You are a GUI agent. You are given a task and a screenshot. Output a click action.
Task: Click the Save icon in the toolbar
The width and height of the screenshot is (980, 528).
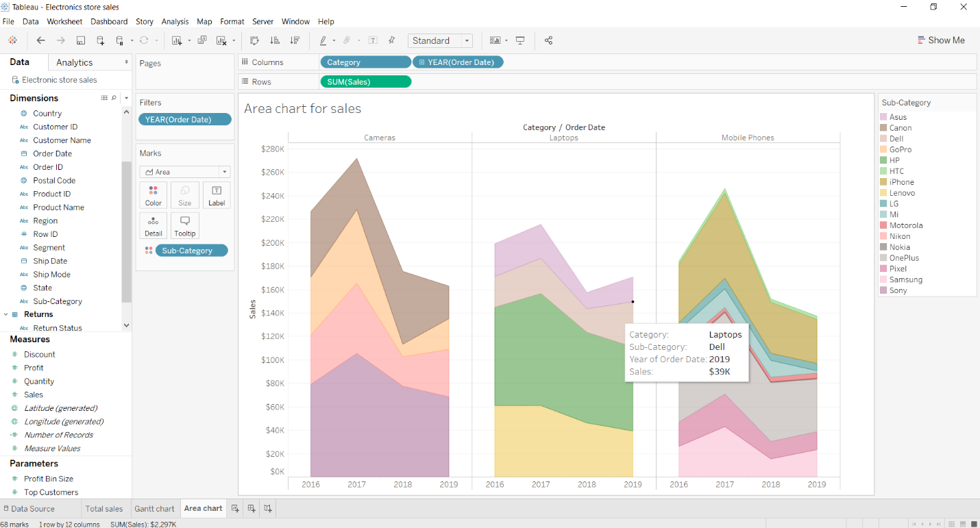pyautogui.click(x=81, y=40)
